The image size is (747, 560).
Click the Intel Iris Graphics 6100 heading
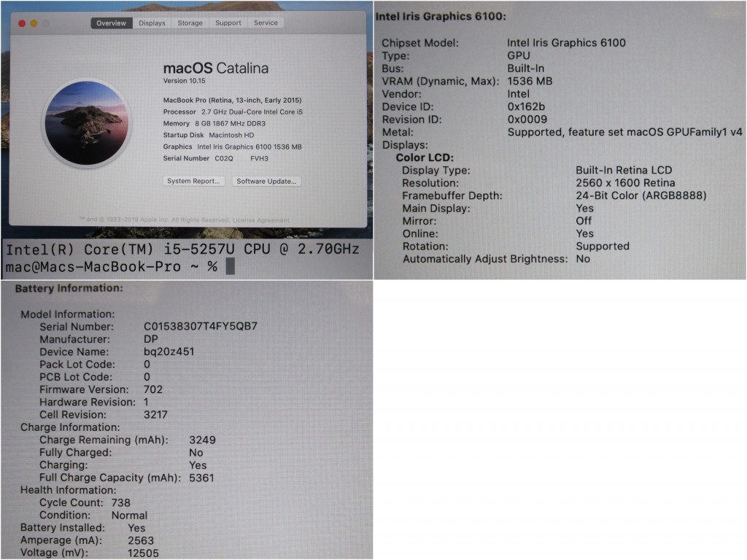coord(441,16)
